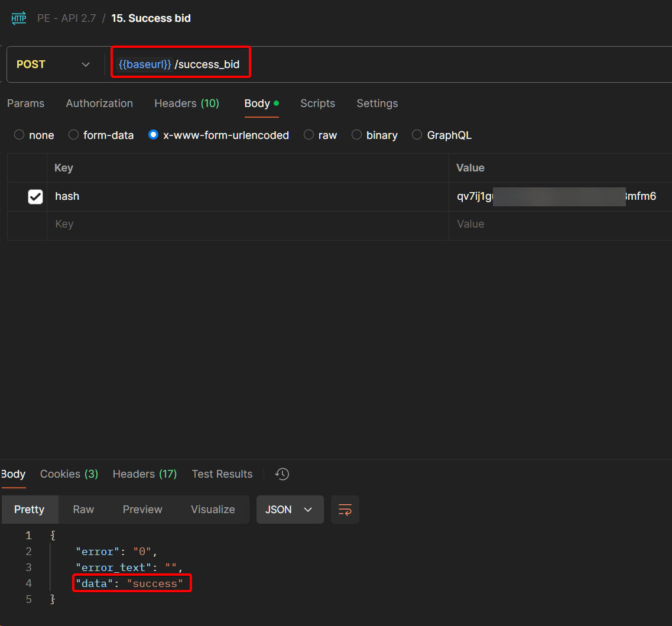Select the GraphQL body type

click(x=417, y=135)
